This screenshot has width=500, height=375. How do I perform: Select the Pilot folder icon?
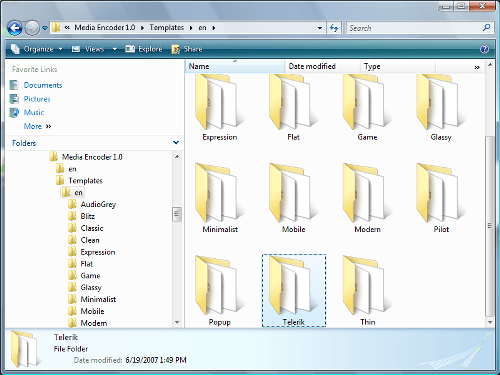point(441,193)
